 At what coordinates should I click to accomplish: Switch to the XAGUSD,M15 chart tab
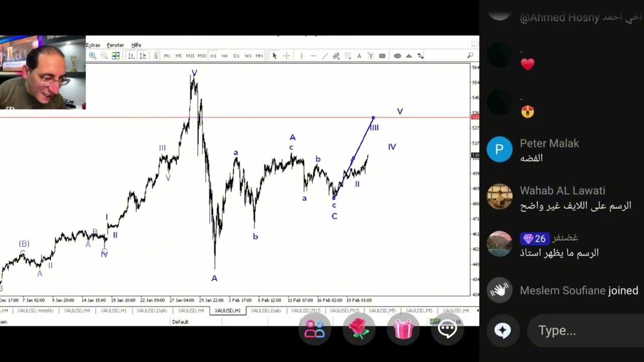344,311
